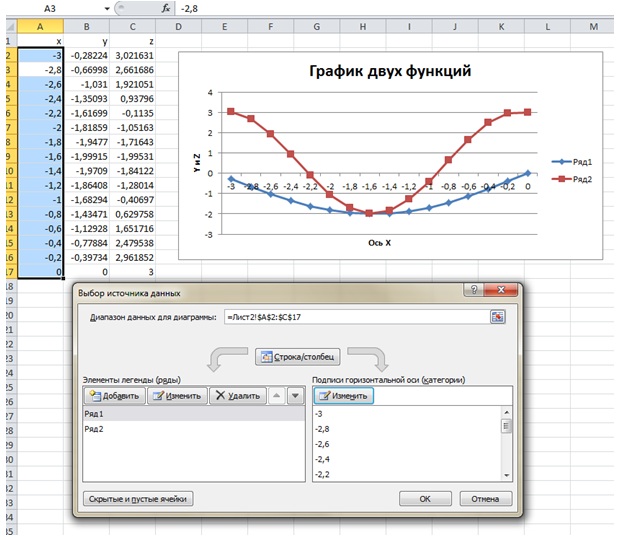Click the chart data range input field
Screen dimensions: 619x540
pos(355,317)
